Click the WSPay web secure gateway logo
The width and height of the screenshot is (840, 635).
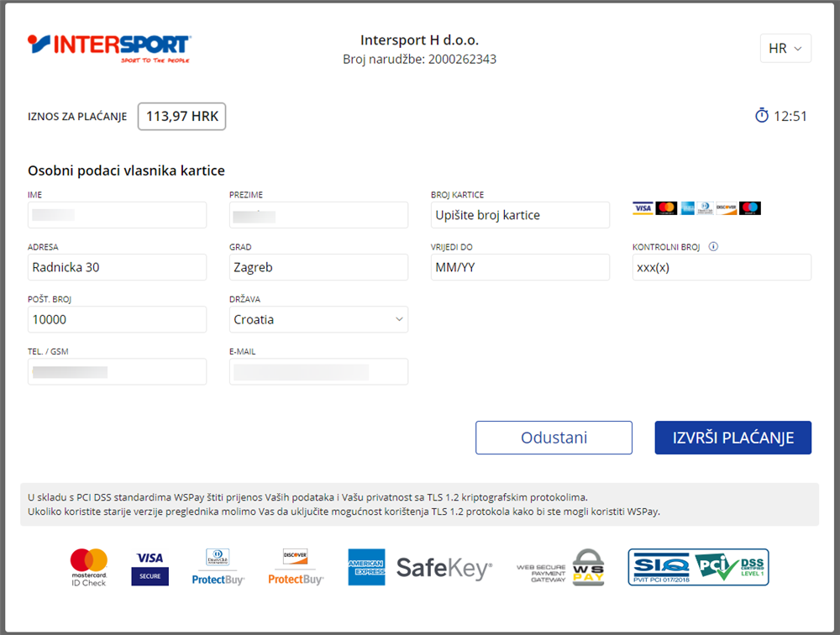560,568
